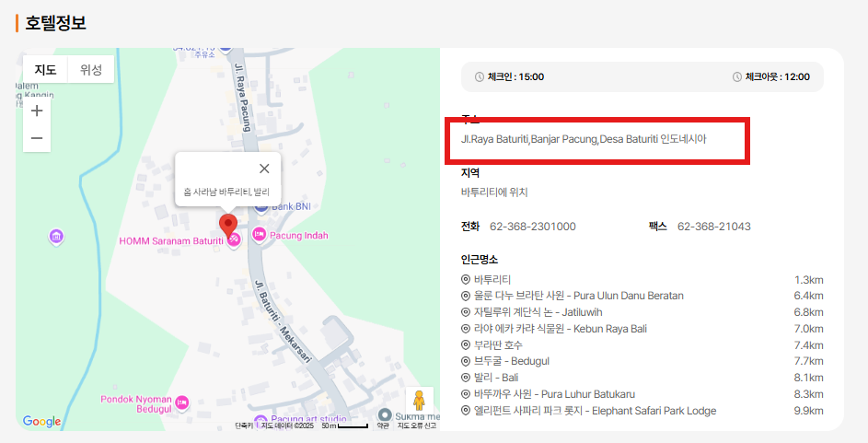Close the 홈 사라남 바투리티 info popup
The width and height of the screenshot is (868, 443).
(x=264, y=169)
